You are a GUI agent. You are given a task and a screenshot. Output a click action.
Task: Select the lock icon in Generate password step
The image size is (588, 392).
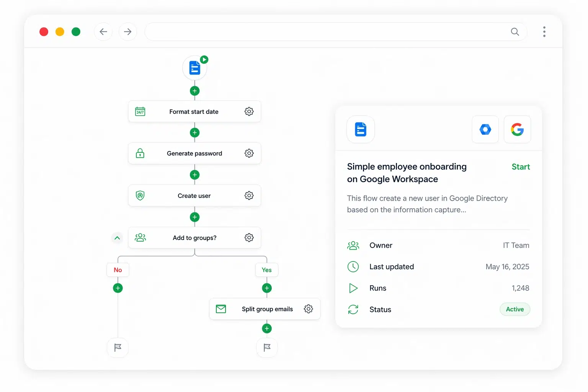(x=140, y=153)
